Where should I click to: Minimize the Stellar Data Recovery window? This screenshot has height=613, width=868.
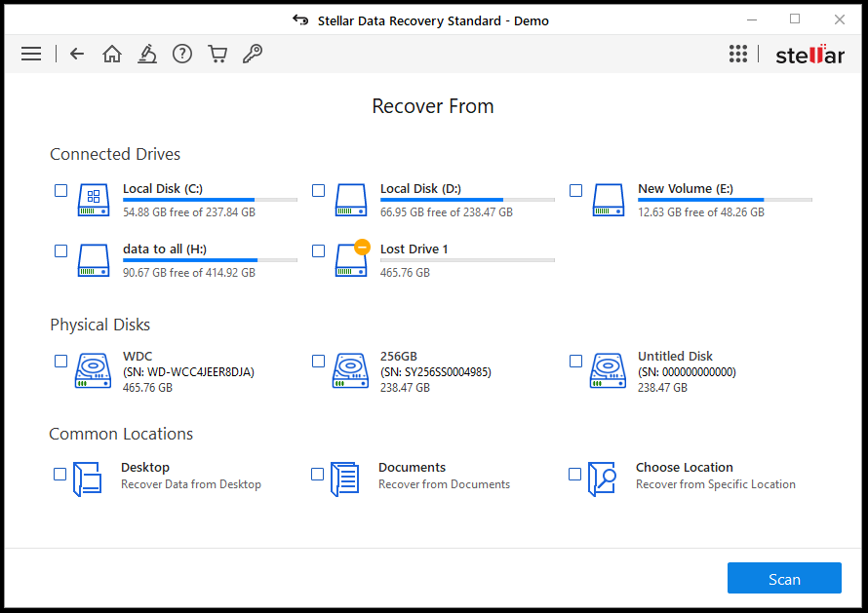pos(752,19)
